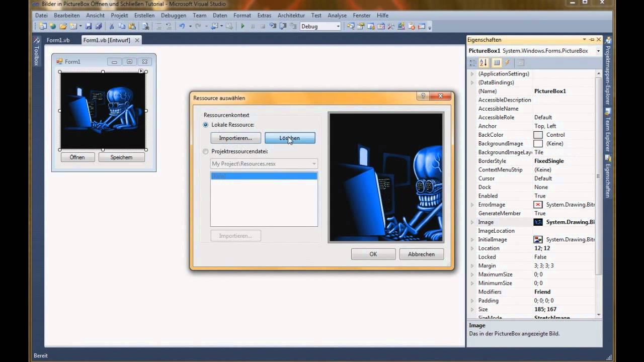Click the Löschen button
The width and height of the screenshot is (644, 362).
click(x=289, y=138)
